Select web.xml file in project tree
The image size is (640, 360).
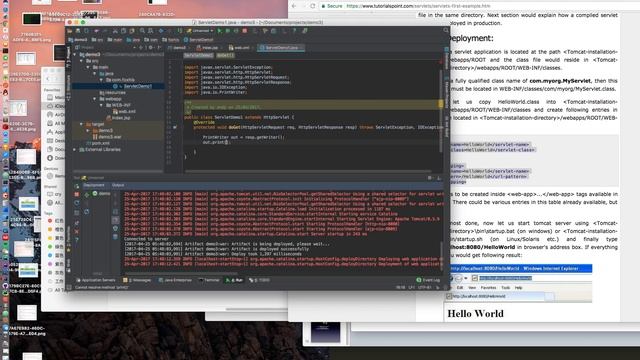pyautogui.click(x=124, y=111)
